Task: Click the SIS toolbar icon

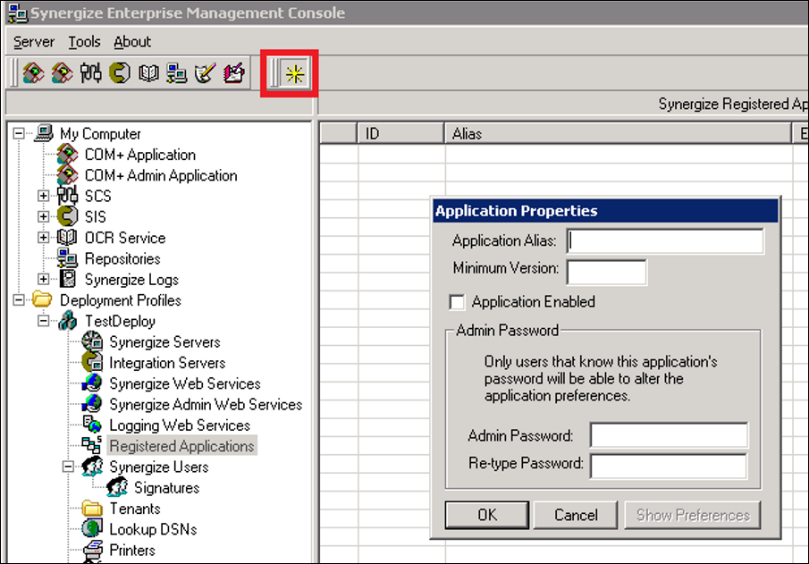Action: point(120,73)
